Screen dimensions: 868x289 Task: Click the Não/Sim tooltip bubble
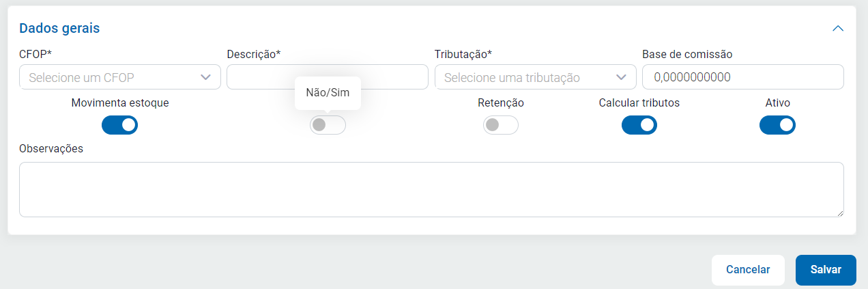click(x=328, y=93)
